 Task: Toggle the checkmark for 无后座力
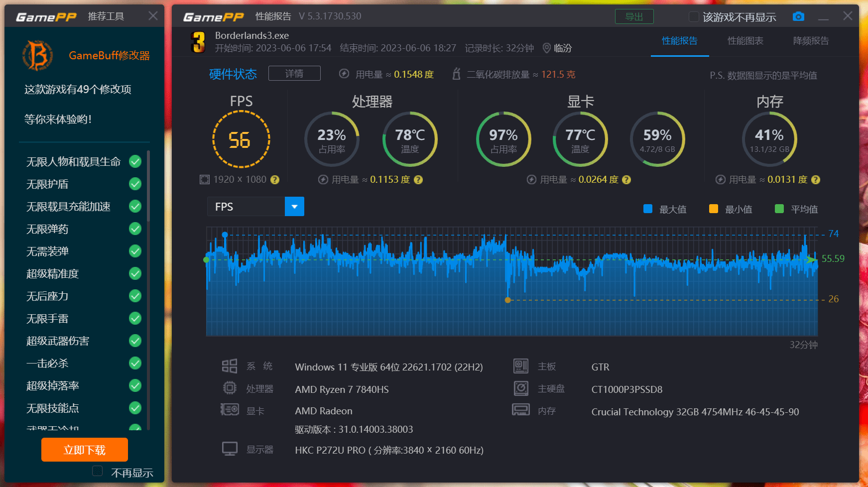(135, 296)
